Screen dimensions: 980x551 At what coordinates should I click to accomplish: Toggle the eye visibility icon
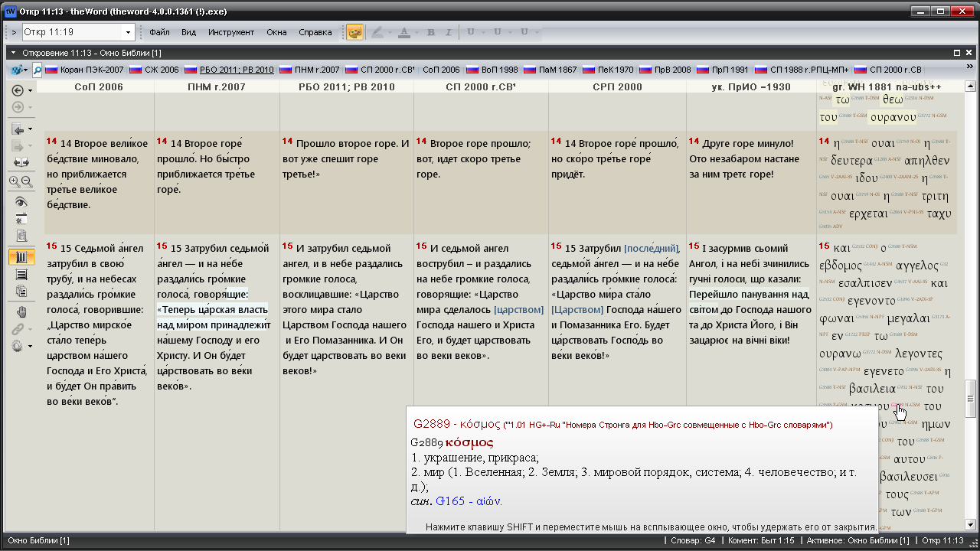(x=21, y=202)
